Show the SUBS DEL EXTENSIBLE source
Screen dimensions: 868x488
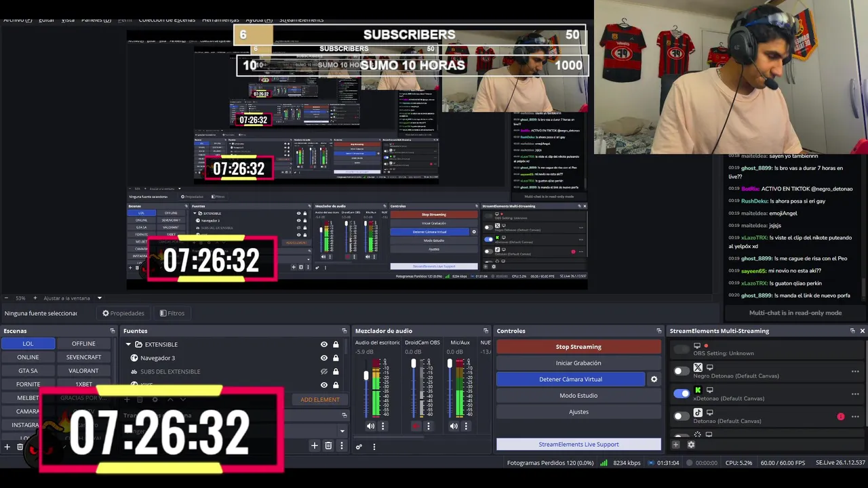click(x=324, y=371)
